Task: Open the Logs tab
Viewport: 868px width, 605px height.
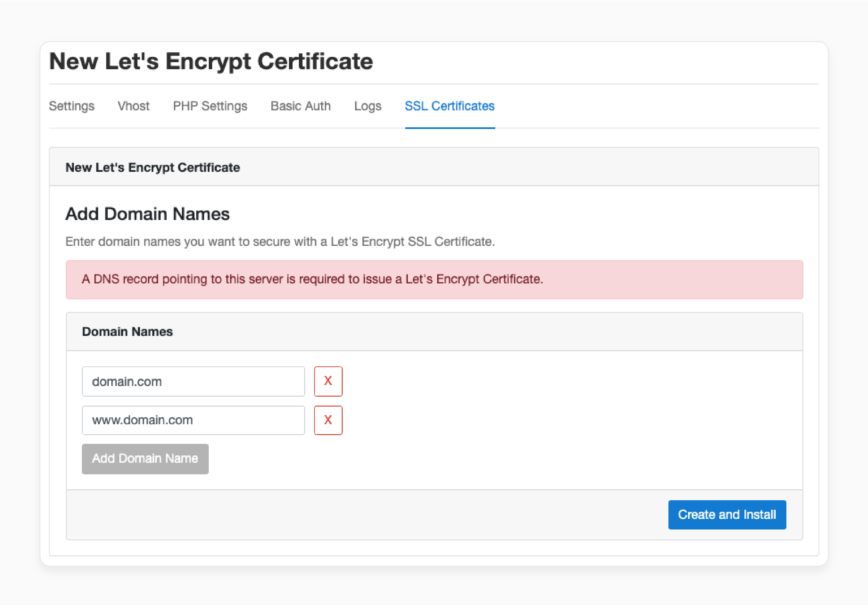Action: [x=367, y=106]
